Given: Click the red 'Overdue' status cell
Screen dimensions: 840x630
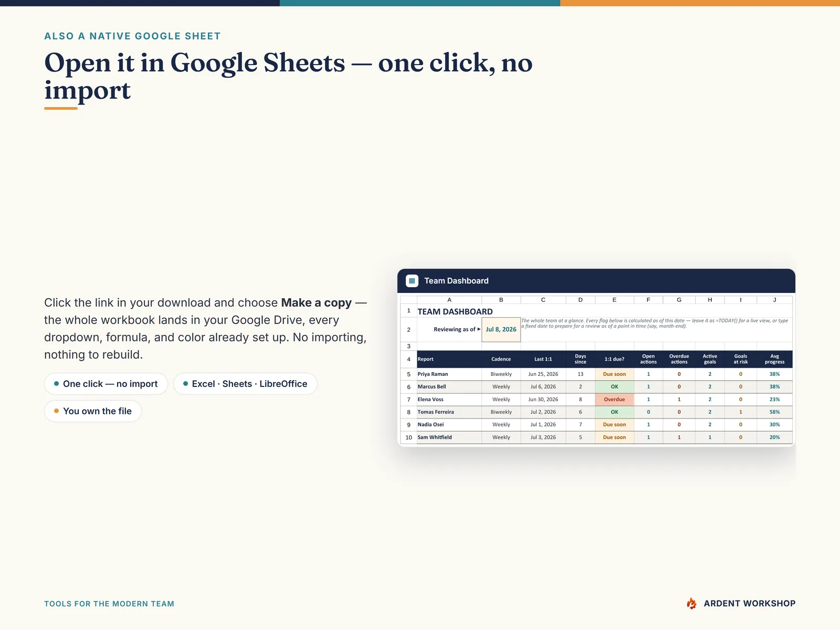Looking at the screenshot, I should pyautogui.click(x=614, y=400).
